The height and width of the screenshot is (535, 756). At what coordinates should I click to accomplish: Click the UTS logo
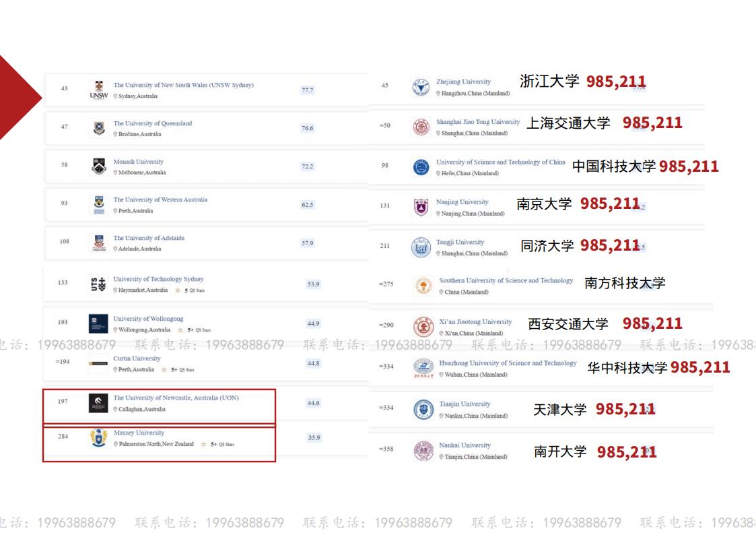point(98,284)
